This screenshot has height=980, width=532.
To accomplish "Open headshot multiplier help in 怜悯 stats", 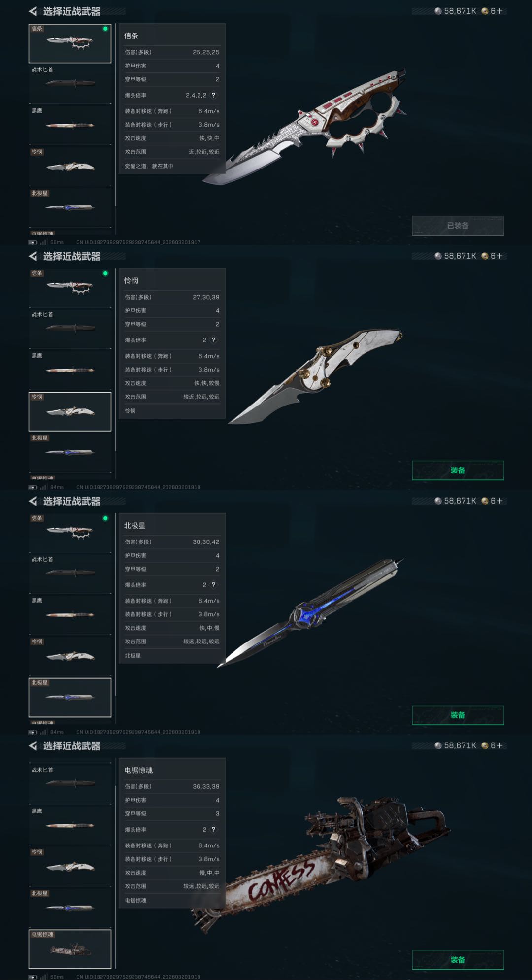I will [213, 340].
